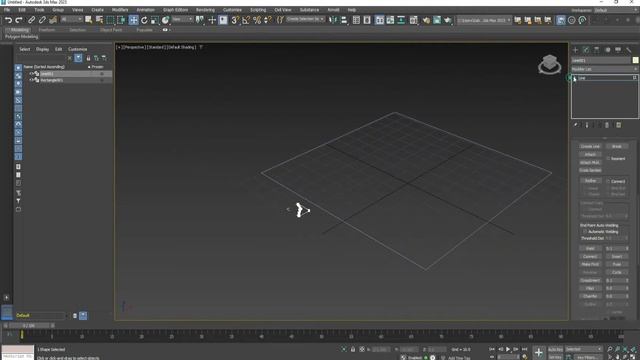The image size is (640, 360).
Task: Open the reference coordinate system dropdown
Action: click(182, 20)
